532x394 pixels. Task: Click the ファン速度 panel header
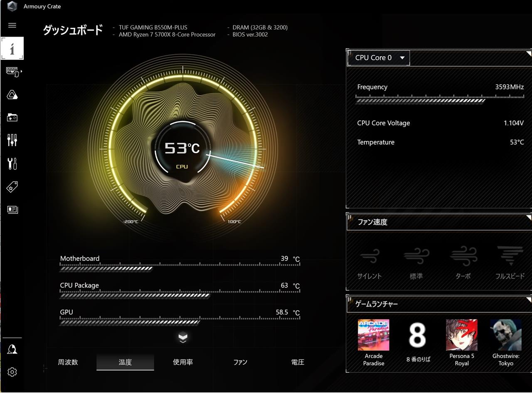(x=439, y=222)
